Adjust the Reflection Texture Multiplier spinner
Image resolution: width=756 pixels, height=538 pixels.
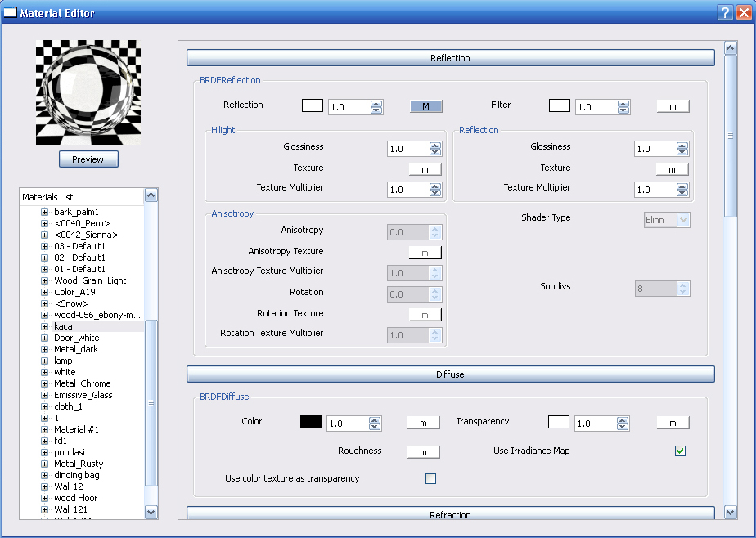(682, 190)
